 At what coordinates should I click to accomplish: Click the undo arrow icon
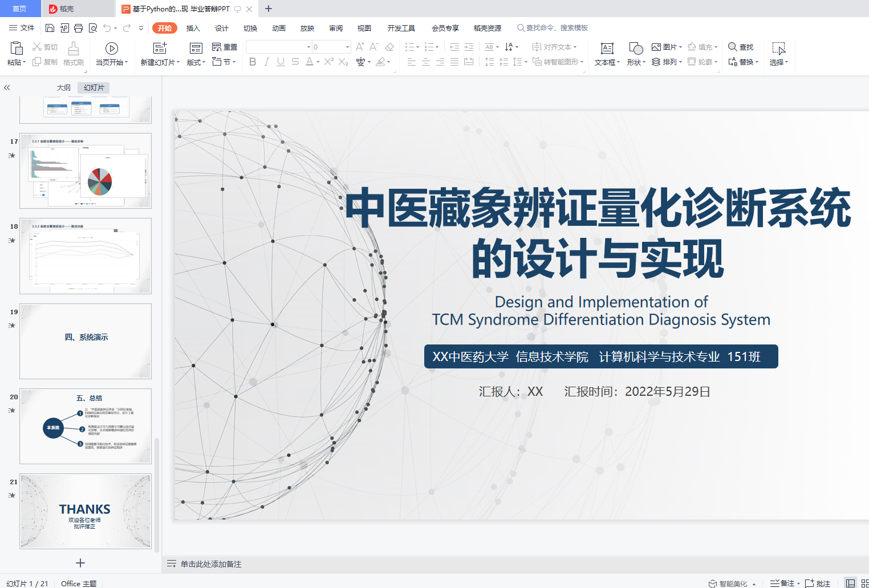tap(107, 28)
